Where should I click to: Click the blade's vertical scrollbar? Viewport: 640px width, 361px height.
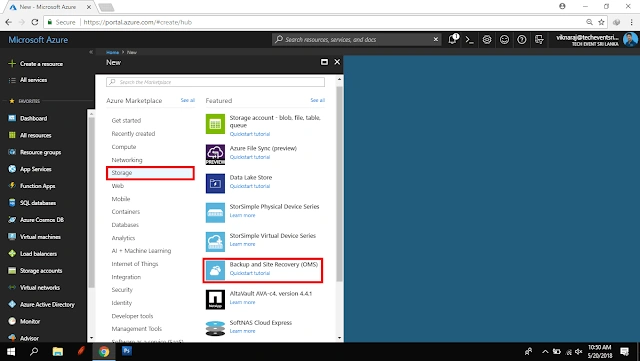339,184
